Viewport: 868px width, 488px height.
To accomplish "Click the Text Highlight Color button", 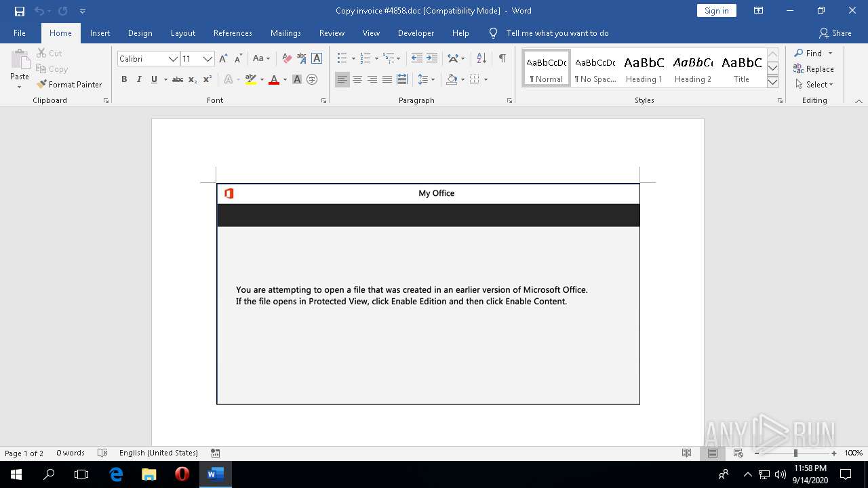I will click(251, 79).
